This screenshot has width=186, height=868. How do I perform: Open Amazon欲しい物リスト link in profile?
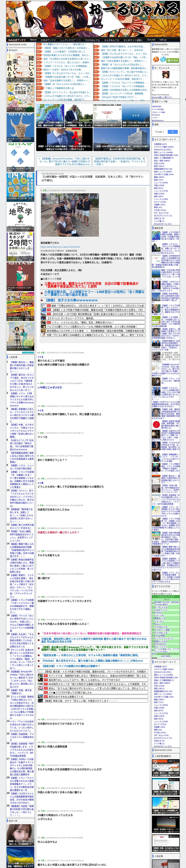click(x=162, y=97)
